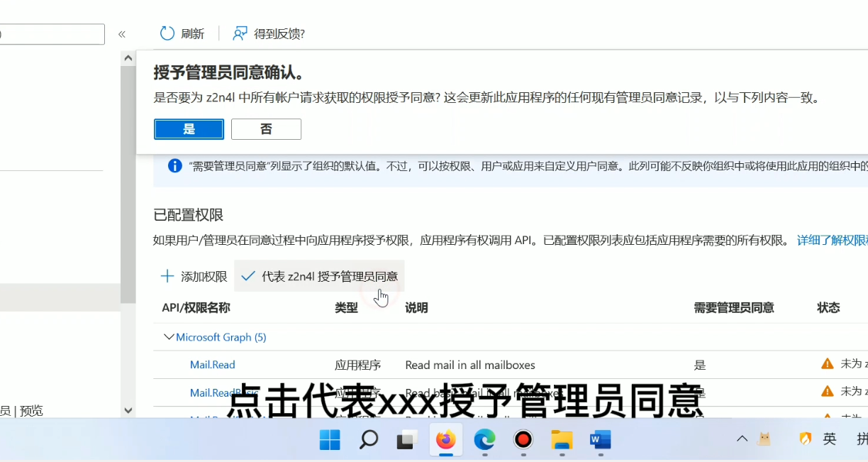The image size is (868, 462).
Task: Click the blue info icon in the notice banner
Action: [174, 166]
